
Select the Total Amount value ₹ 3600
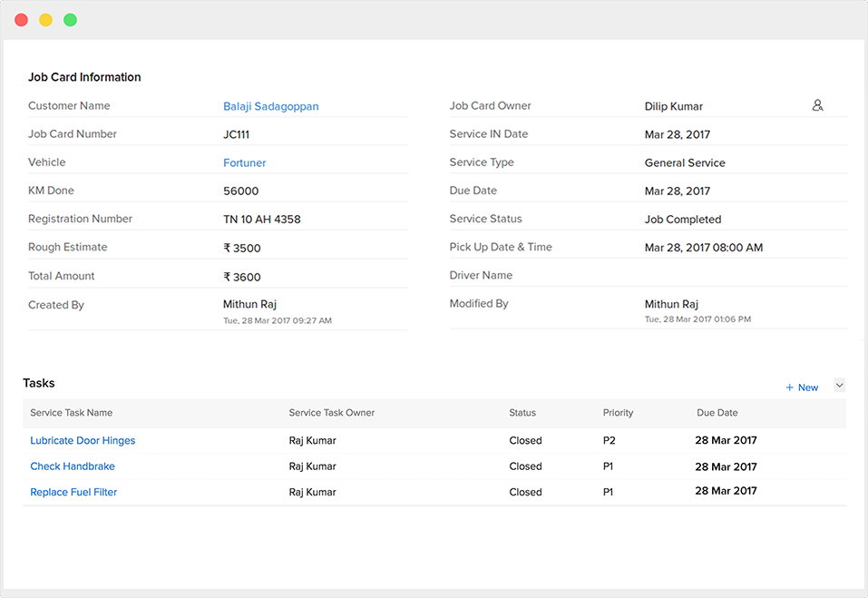click(x=241, y=277)
